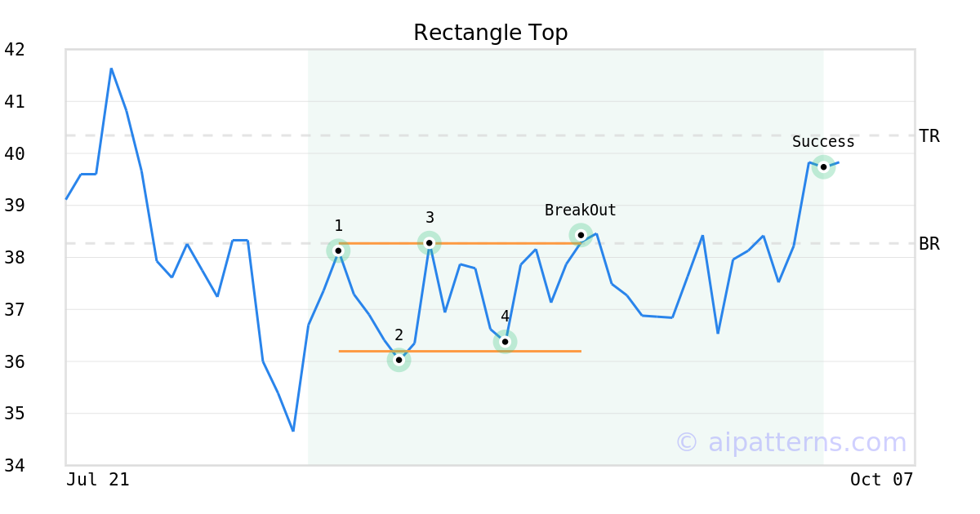The width and height of the screenshot is (980, 514).
Task: Click the "Success" text label
Action: (823, 142)
